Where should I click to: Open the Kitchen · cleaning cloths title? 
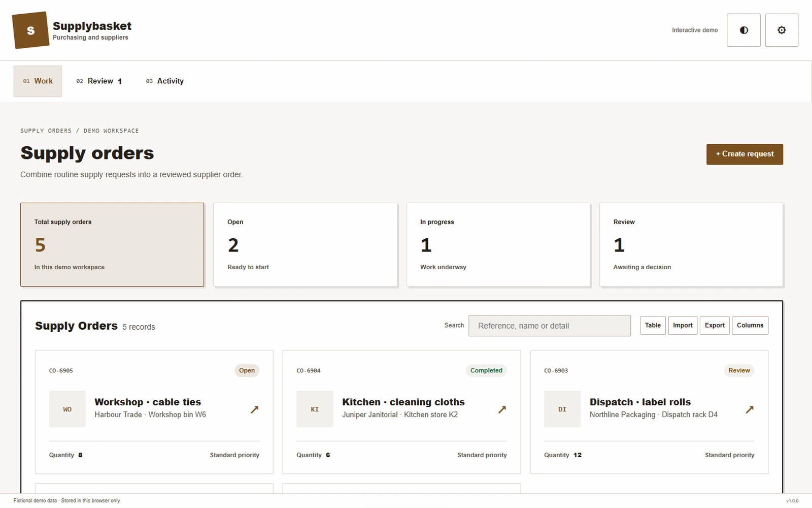coord(403,402)
